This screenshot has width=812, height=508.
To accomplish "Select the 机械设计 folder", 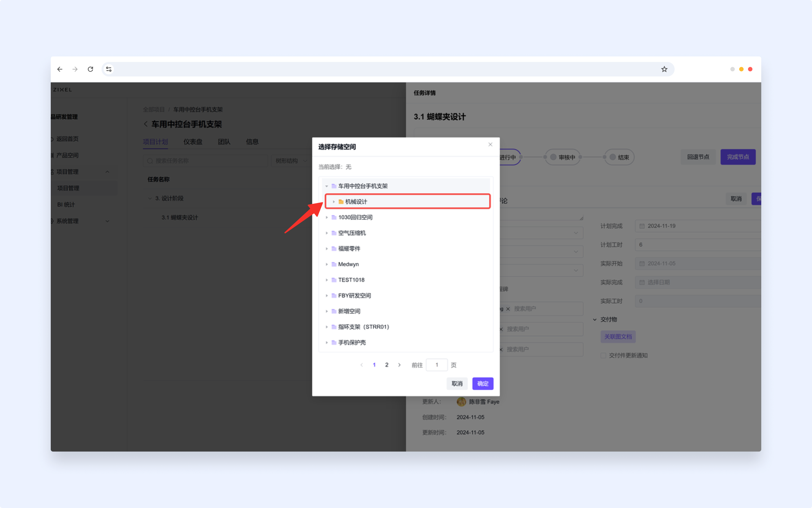I will [x=407, y=202].
